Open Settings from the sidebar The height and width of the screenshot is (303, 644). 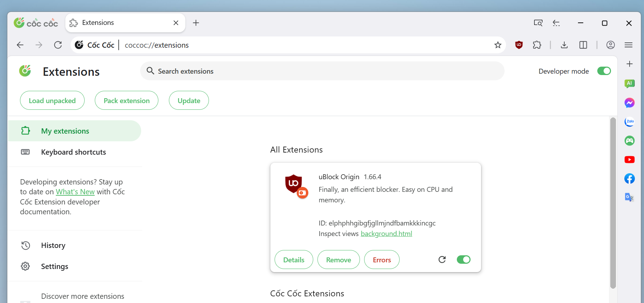click(74, 267)
